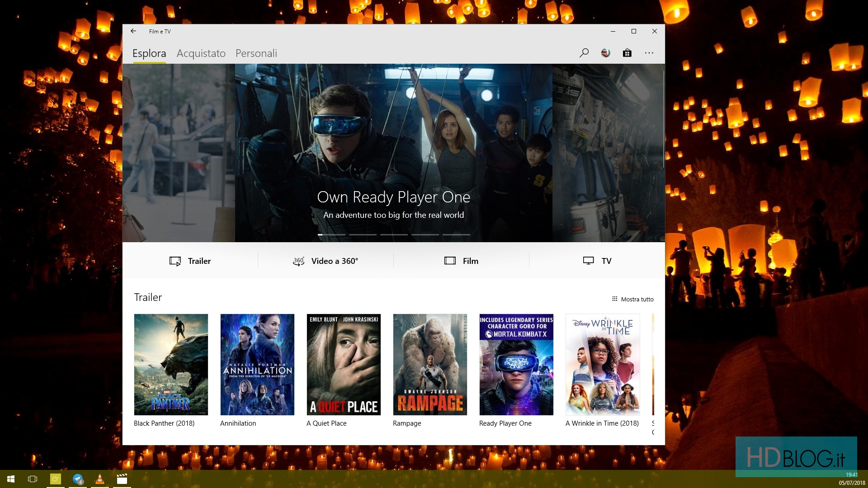Open VLC media player from the taskbar

click(100, 479)
